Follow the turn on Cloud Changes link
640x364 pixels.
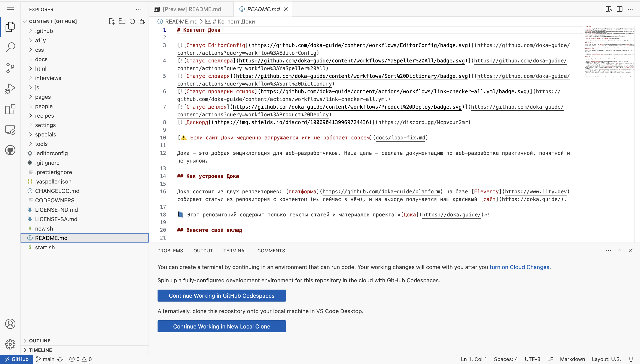pos(519,267)
